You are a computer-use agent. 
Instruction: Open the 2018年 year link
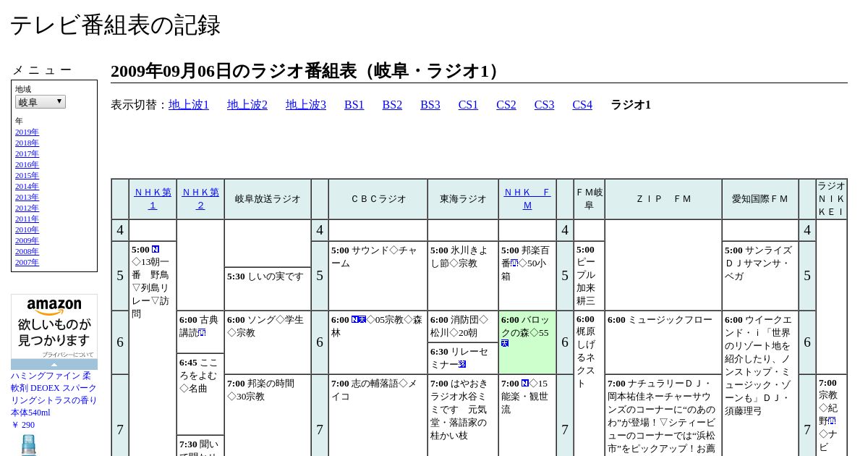(27, 143)
